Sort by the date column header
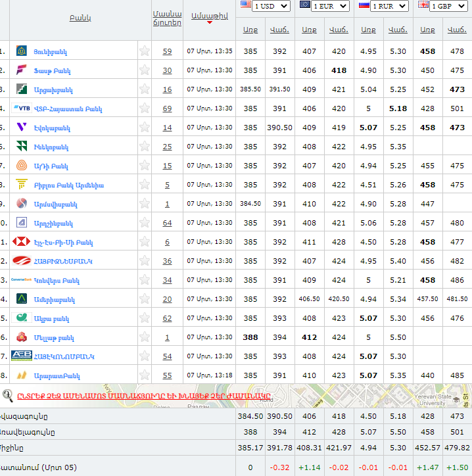472x476 pixels. 210,16
